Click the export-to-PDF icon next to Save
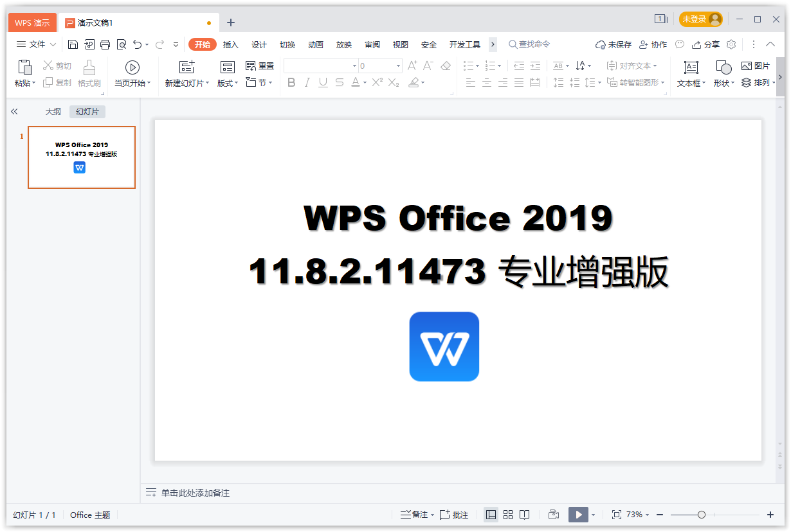This screenshot has width=791, height=532. pyautogui.click(x=89, y=44)
